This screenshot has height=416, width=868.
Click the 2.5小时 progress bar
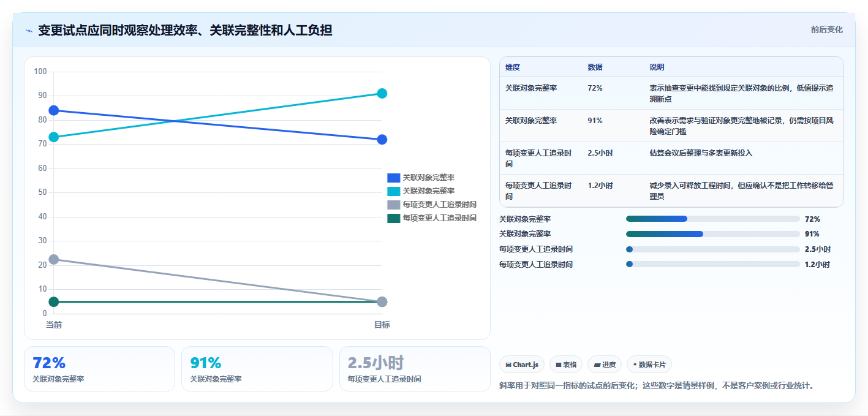click(713, 249)
